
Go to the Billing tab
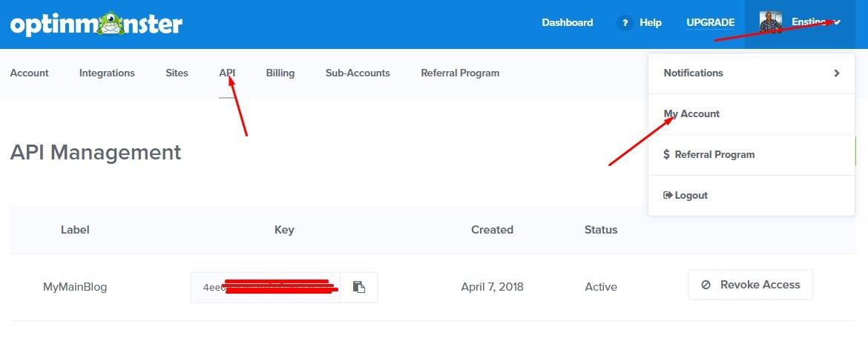(x=280, y=73)
